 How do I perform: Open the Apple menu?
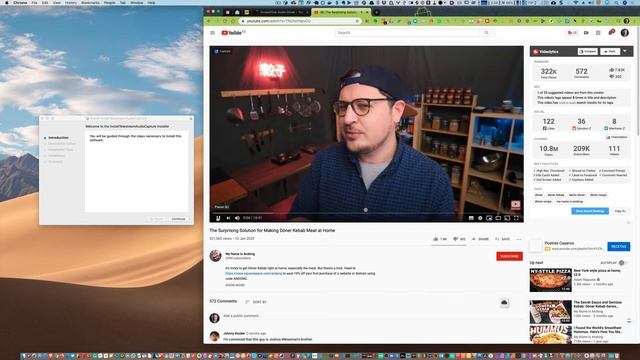pyautogui.click(x=7, y=2)
